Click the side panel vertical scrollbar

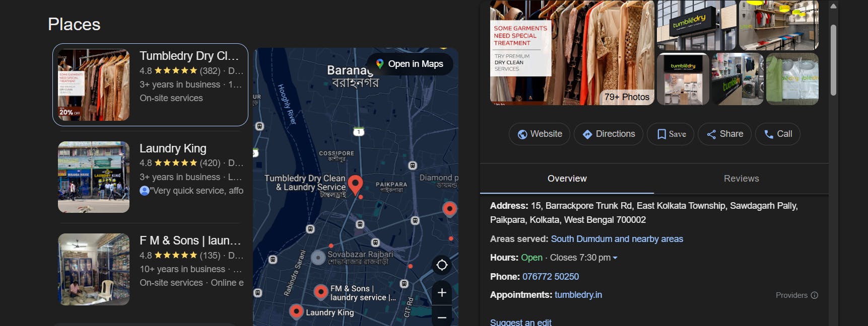833,60
